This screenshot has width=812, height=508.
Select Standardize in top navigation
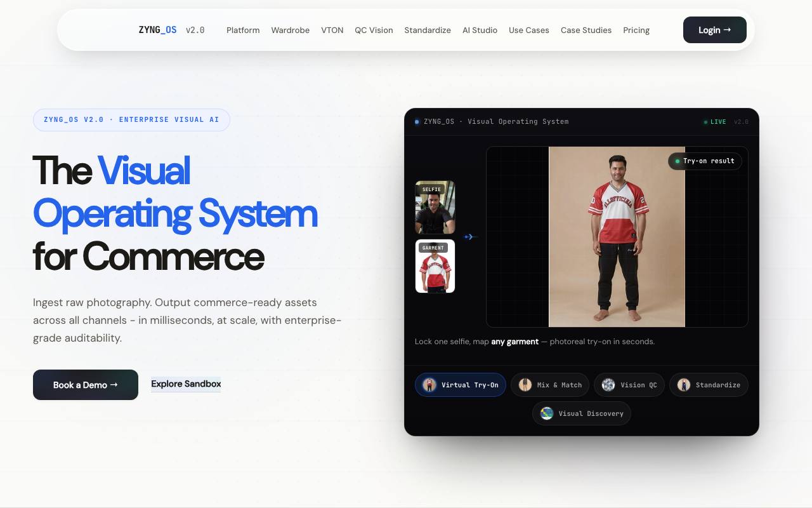click(428, 30)
